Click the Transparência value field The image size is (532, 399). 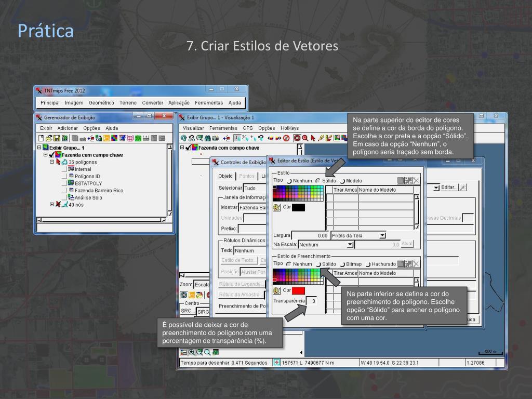pyautogui.click(x=312, y=301)
